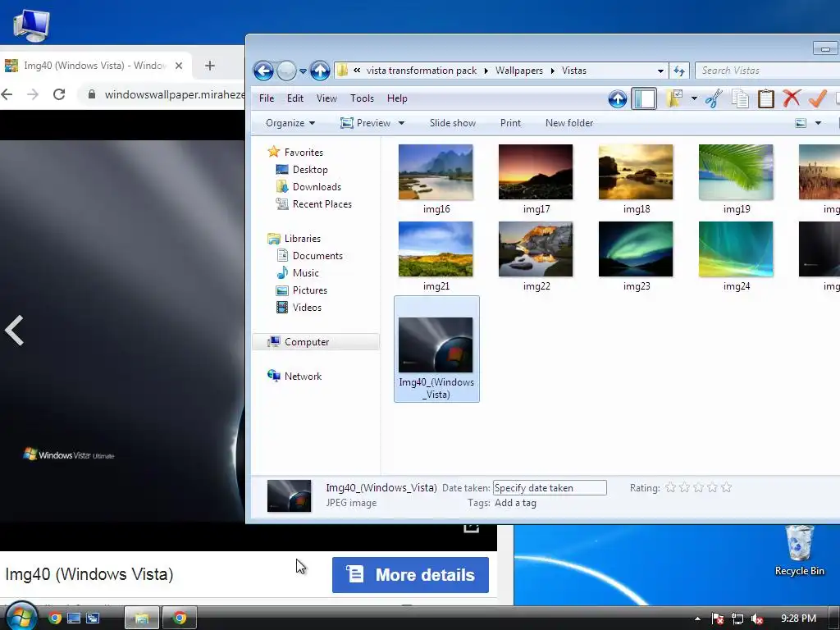840x630 pixels.
Task: Click Wallpapers in the address breadcrumb
Action: point(518,71)
